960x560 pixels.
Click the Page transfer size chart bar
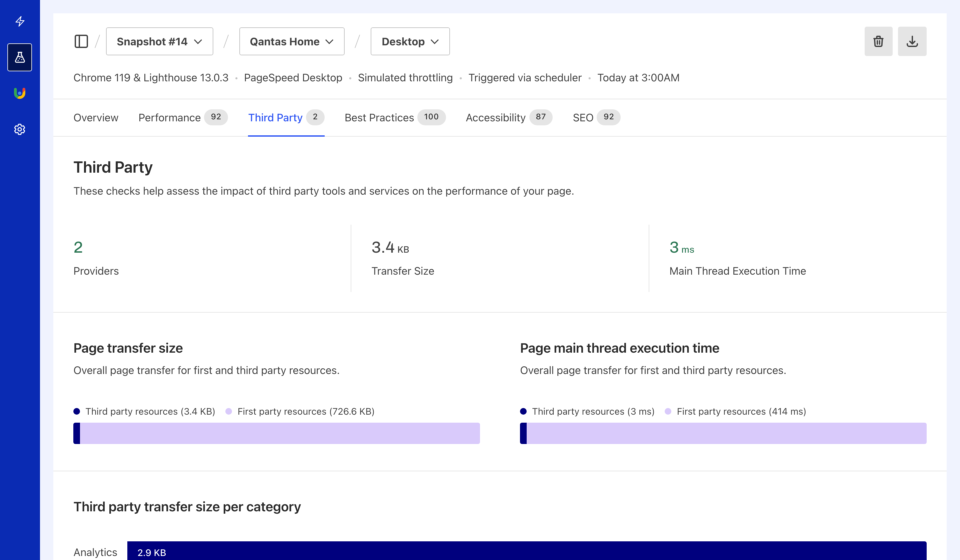click(x=277, y=433)
